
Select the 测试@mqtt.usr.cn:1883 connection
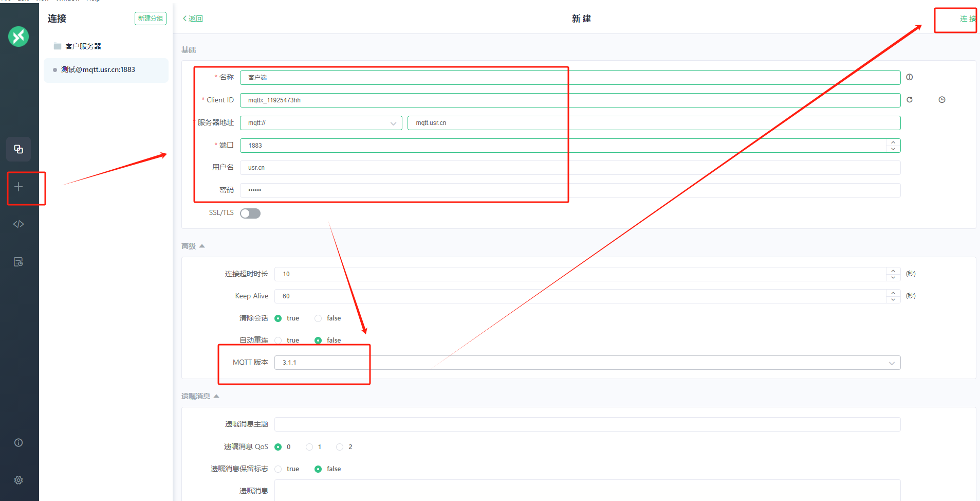point(98,70)
